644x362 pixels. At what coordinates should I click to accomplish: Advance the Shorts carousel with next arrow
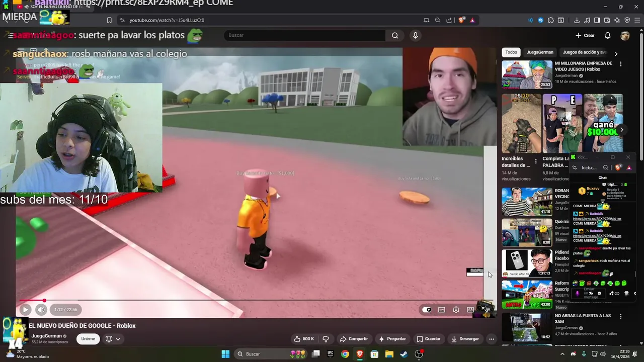pyautogui.click(x=622, y=130)
